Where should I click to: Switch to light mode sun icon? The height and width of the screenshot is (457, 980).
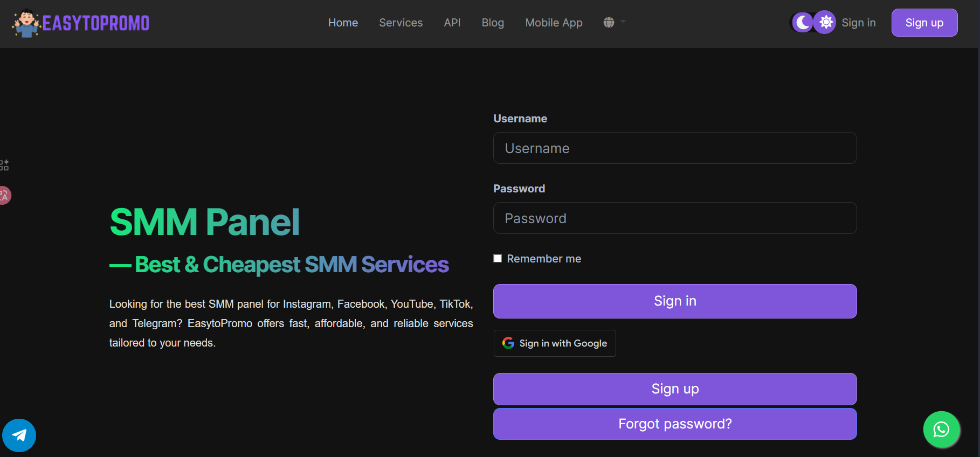[825, 23]
